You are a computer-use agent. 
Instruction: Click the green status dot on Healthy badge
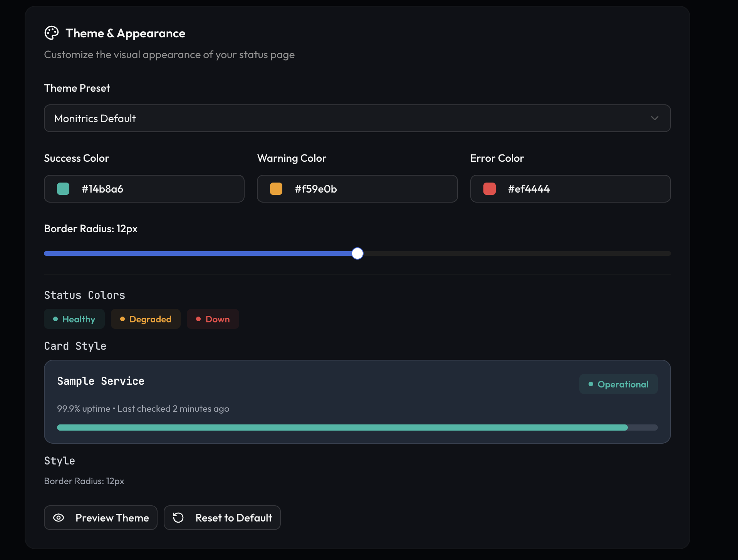tap(55, 319)
